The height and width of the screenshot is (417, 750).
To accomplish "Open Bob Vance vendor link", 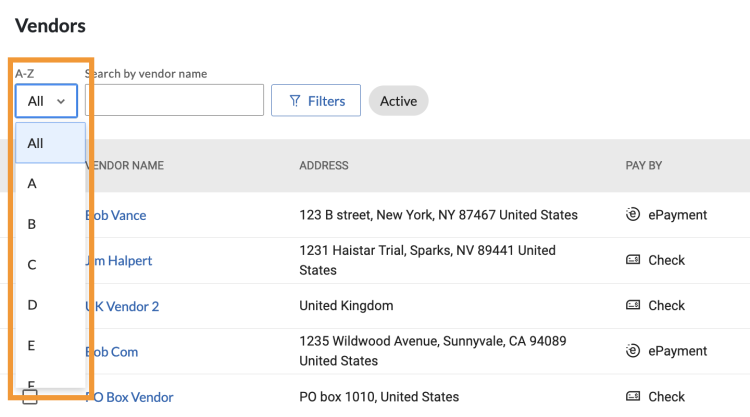I will point(116,215).
